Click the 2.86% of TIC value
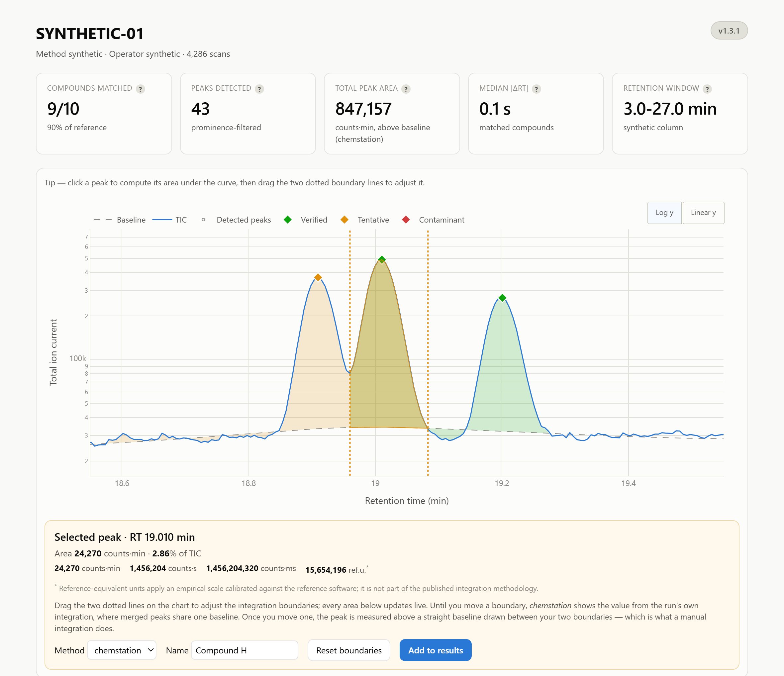This screenshot has height=676, width=784. pos(176,553)
